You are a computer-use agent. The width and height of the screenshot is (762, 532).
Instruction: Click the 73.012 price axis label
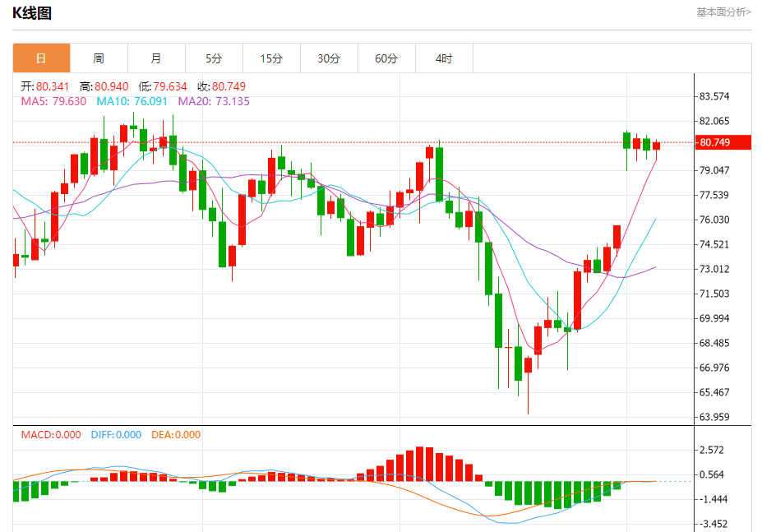(714, 269)
